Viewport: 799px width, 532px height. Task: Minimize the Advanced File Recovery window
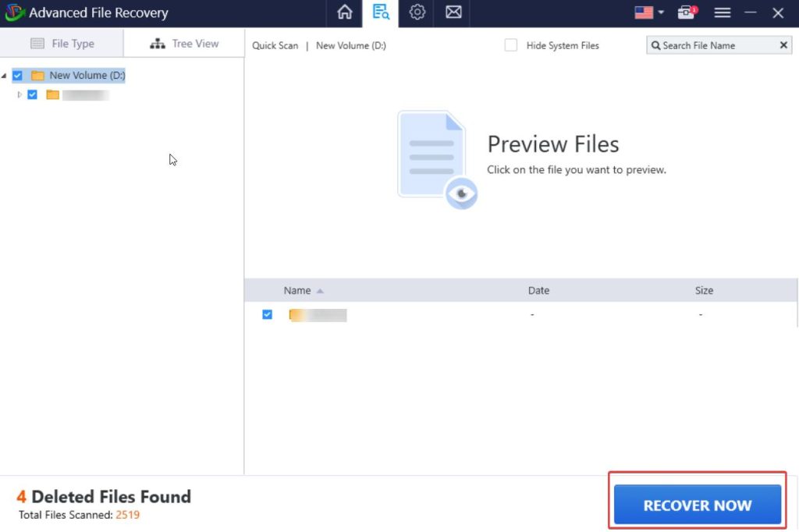pos(750,12)
